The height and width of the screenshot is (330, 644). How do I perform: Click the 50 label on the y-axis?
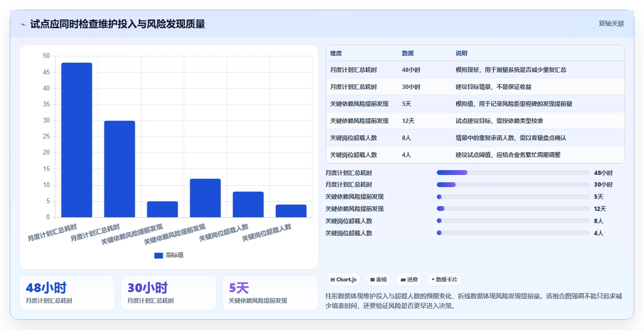tap(46, 56)
